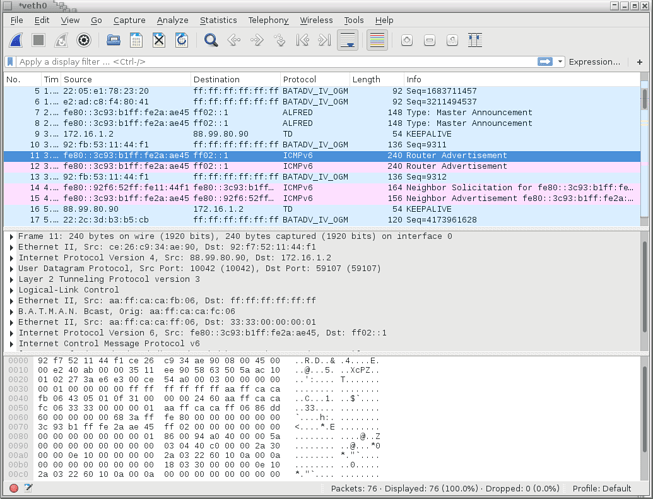The height and width of the screenshot is (499, 653).
Task: Restart current capture icon
Action: click(61, 40)
